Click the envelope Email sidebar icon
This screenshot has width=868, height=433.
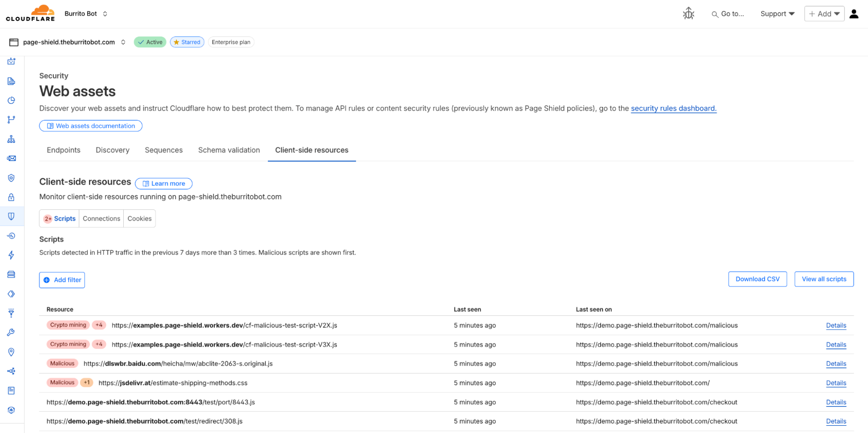click(11, 159)
